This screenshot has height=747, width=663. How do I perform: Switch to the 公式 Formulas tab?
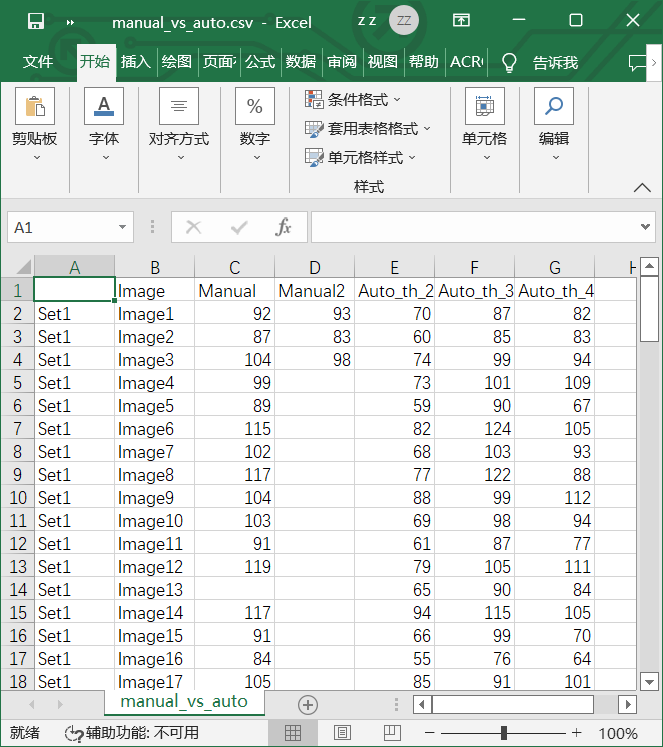[260, 62]
